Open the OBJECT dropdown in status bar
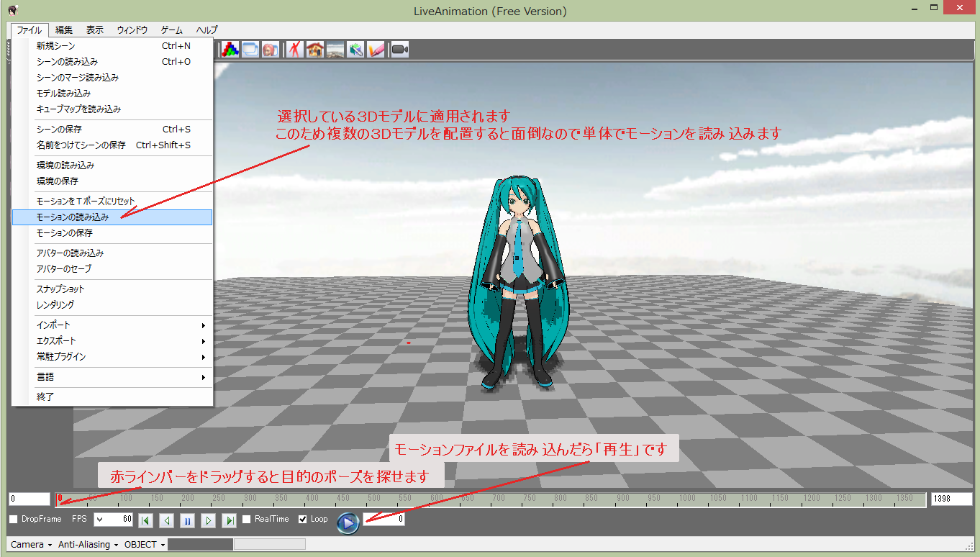 pyautogui.click(x=145, y=545)
